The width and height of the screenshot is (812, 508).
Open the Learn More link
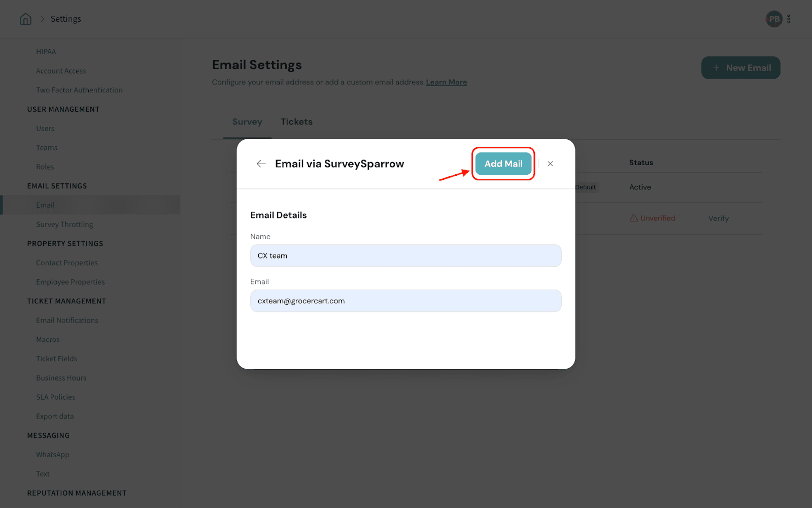click(446, 82)
